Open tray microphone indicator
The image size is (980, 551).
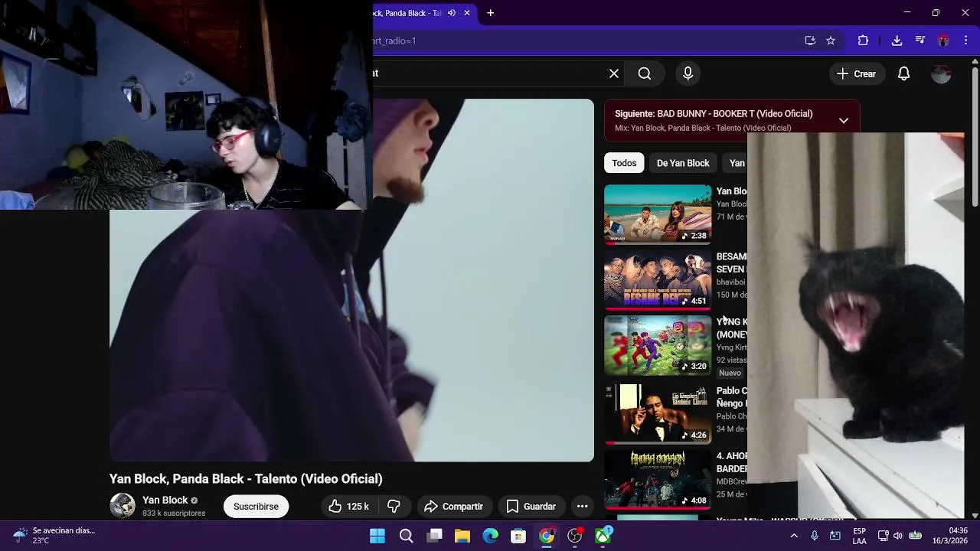point(815,536)
